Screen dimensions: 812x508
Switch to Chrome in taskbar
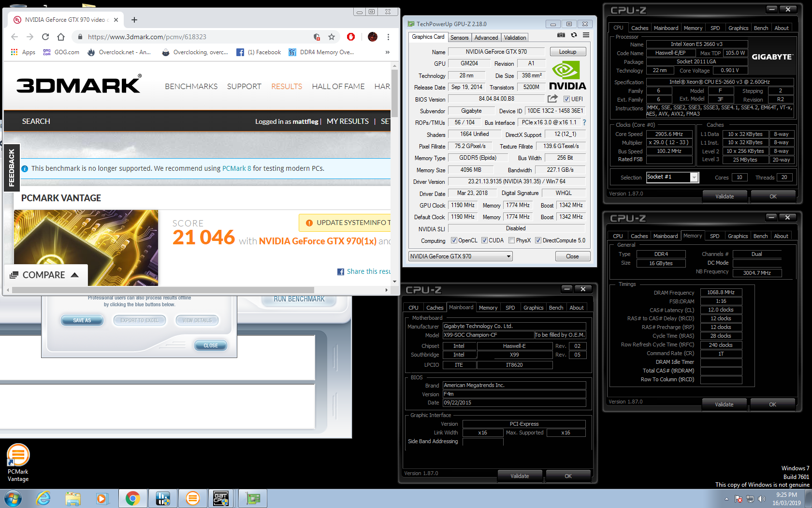[132, 498]
